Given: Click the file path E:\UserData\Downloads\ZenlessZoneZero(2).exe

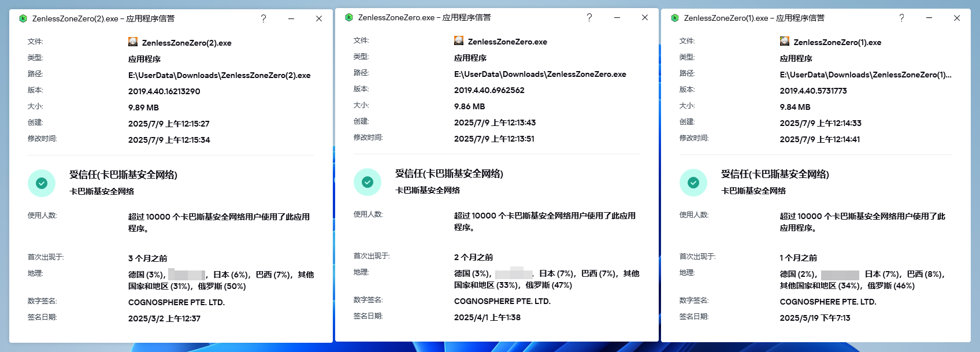Looking at the screenshot, I should [219, 75].
